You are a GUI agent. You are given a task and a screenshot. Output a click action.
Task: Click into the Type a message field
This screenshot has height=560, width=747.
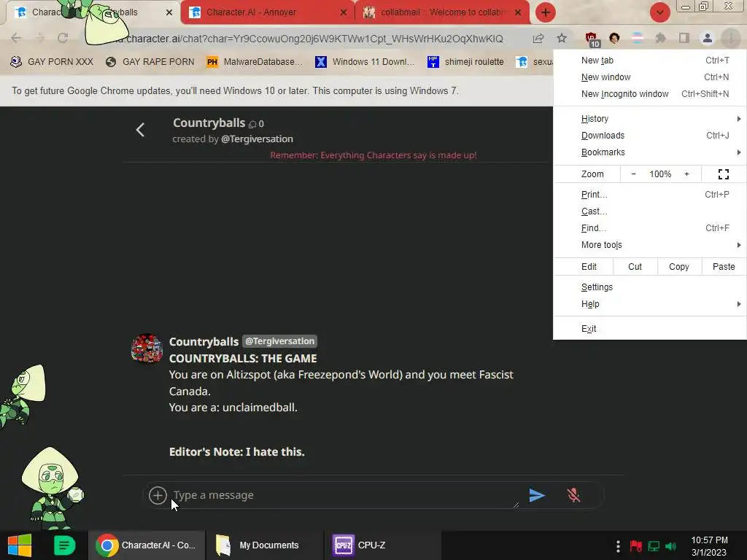pos(345,495)
